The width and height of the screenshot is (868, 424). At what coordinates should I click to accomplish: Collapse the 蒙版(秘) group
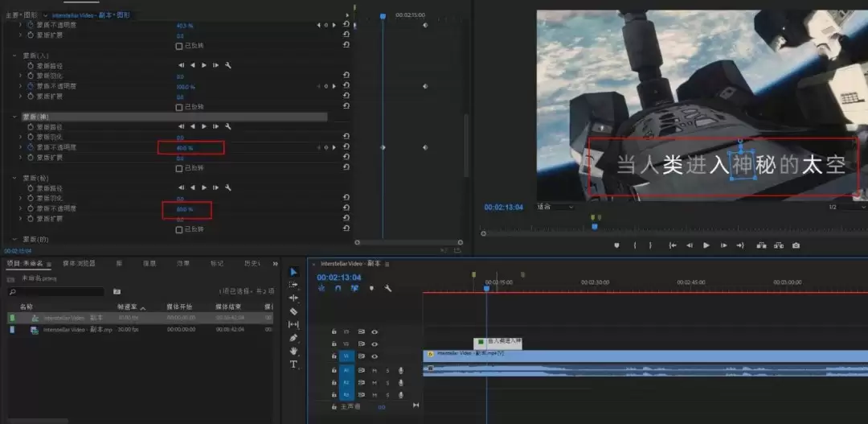point(14,178)
